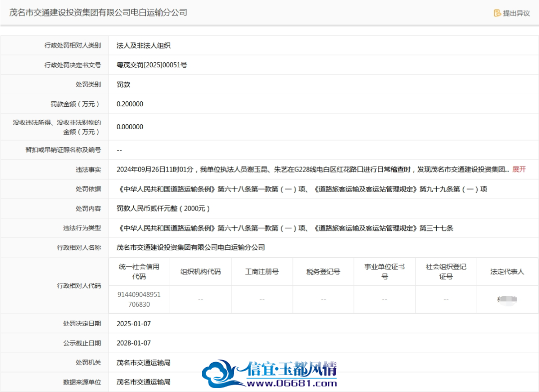The width and height of the screenshot is (539, 392).
Task: Click the 事业单位证书号 column header
Action: tap(384, 271)
